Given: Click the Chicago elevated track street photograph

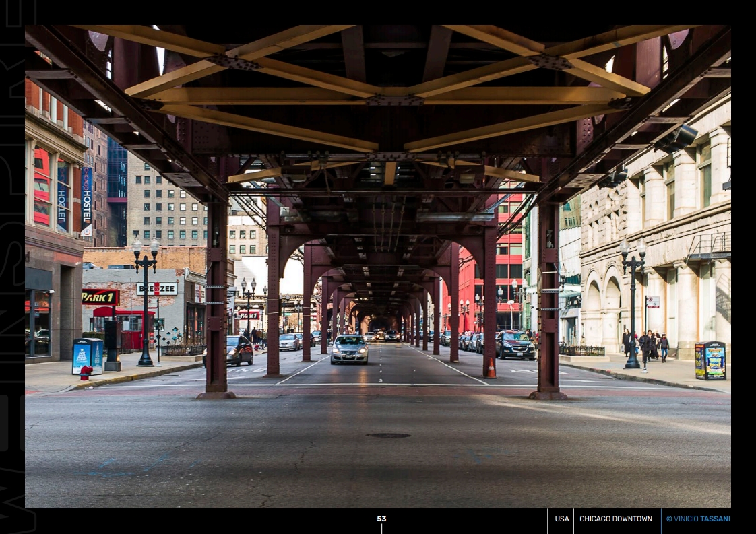Looking at the screenshot, I should (378, 267).
